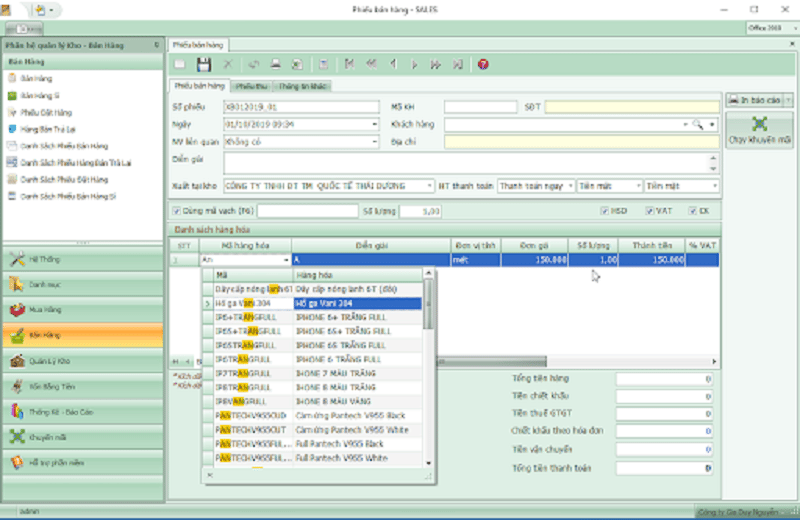Go back one page of records
Viewport: 800px width, 520px height.
coord(371,64)
